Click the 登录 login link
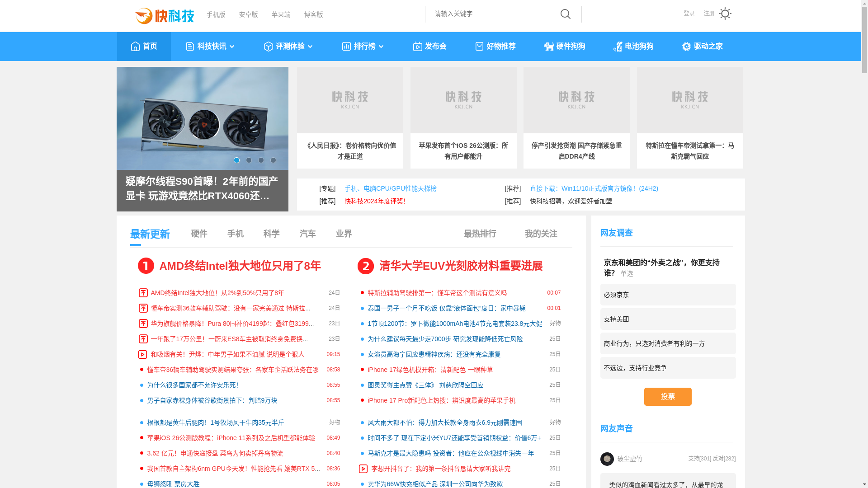The height and width of the screenshot is (488, 868). (689, 14)
